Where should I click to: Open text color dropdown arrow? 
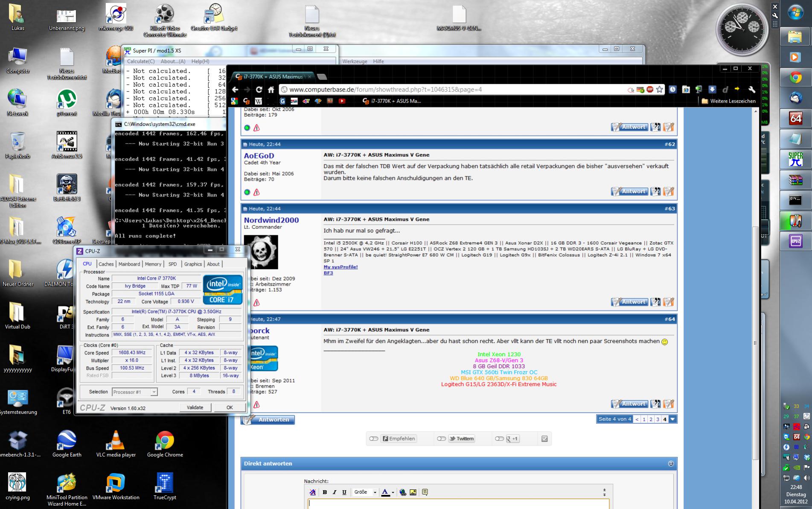tap(393, 492)
